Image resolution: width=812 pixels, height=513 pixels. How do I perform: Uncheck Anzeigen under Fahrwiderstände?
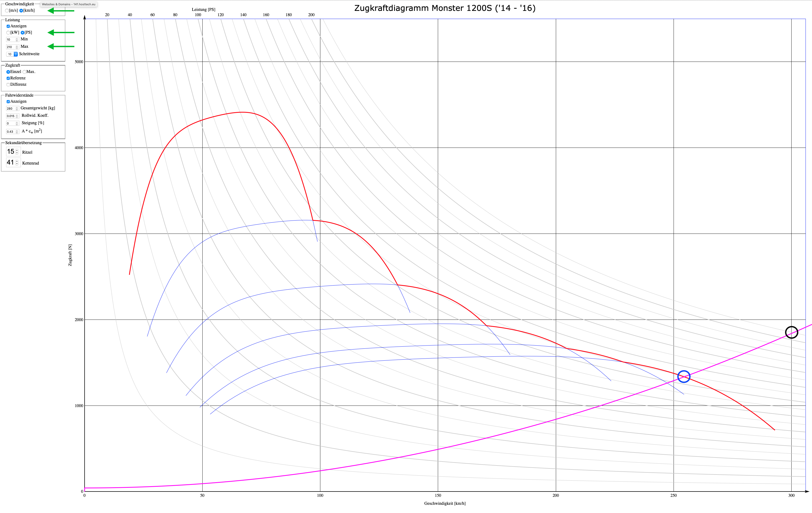pos(8,102)
